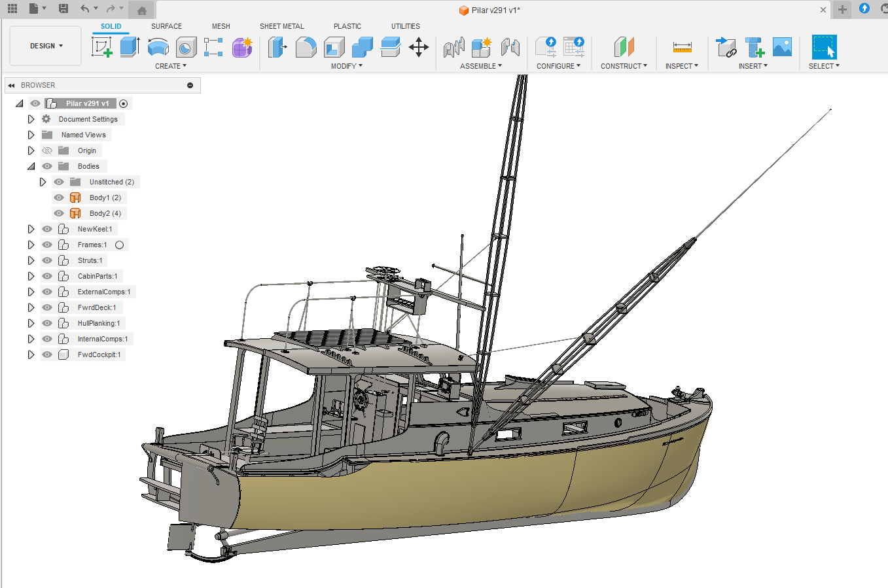Viewport: 888px width, 588px height.
Task: Select the Split Body tool
Action: pyautogui.click(x=390, y=47)
